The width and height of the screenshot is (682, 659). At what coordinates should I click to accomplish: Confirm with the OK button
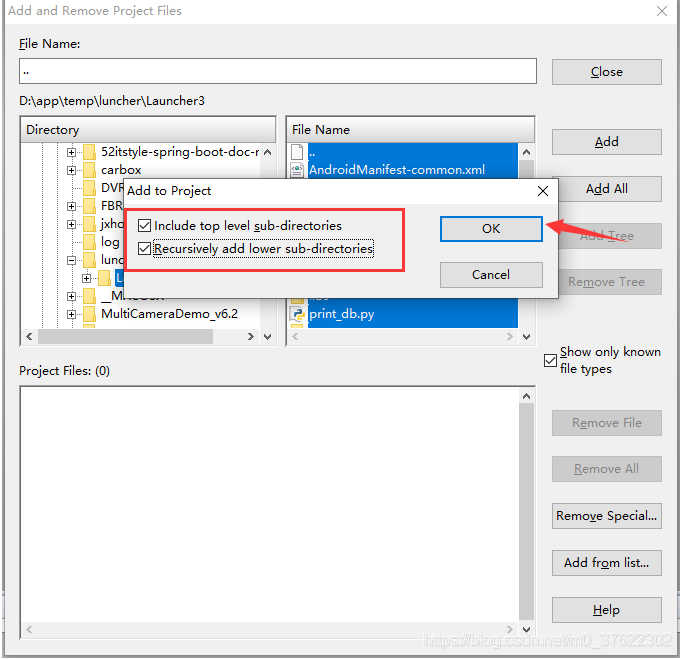coord(491,229)
